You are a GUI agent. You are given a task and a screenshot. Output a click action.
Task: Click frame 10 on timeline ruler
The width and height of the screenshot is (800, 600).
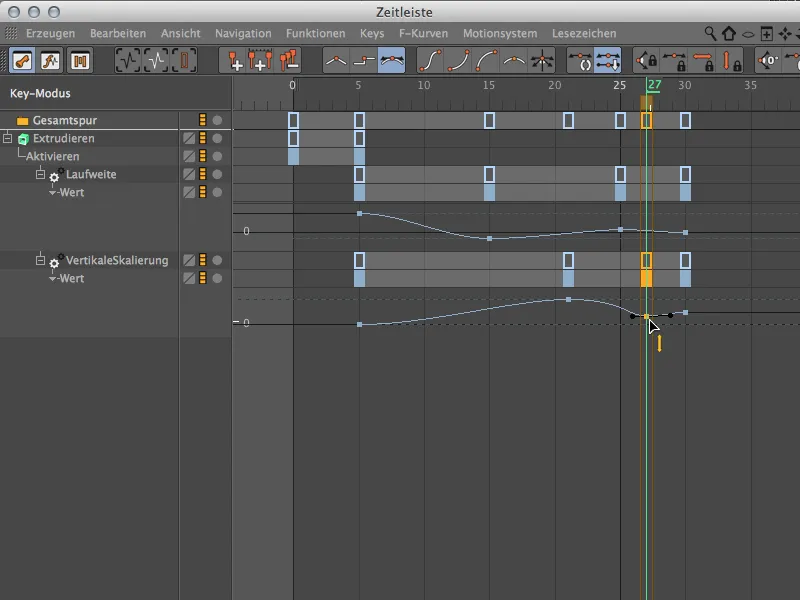423,85
